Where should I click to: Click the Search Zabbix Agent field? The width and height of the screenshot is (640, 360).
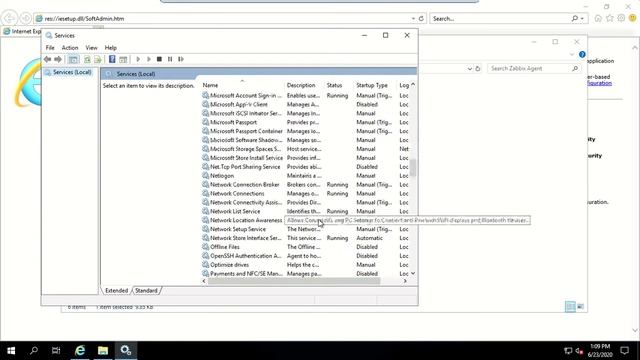tap(533, 69)
